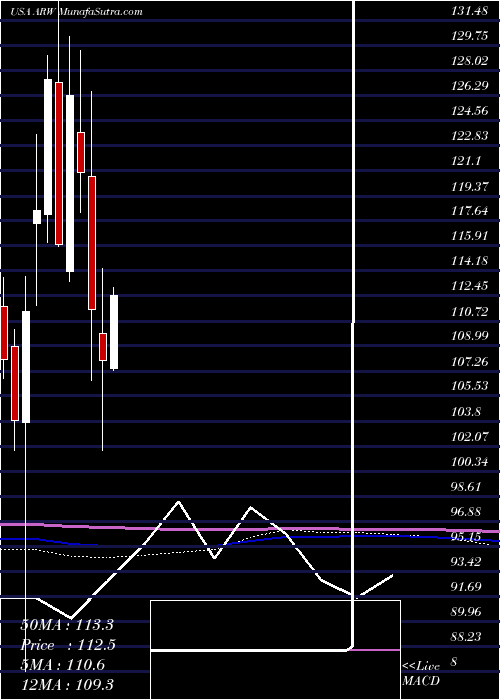
Task: Click the 98.61 price axis label
Action: coord(467,486)
